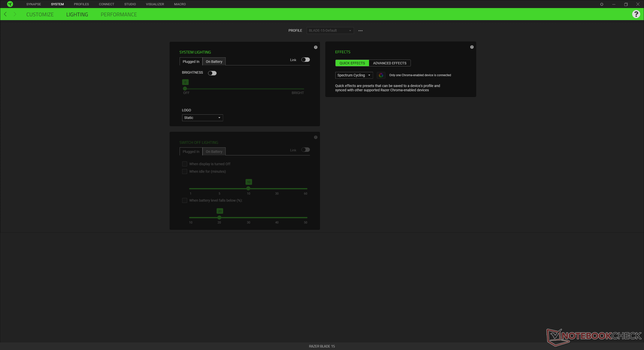Check 'When battery level falls below'
The height and width of the screenshot is (350, 644).
pos(184,200)
